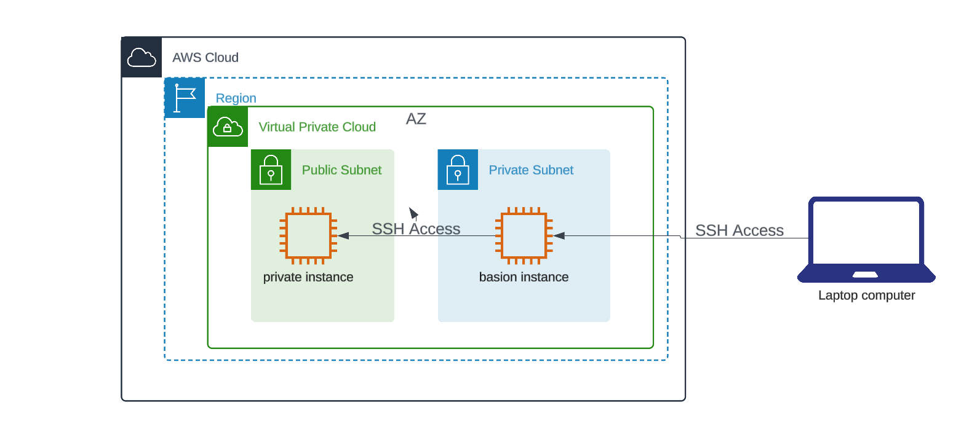
Task: Click the SSH Access label beside the laptop
Action: click(x=739, y=230)
